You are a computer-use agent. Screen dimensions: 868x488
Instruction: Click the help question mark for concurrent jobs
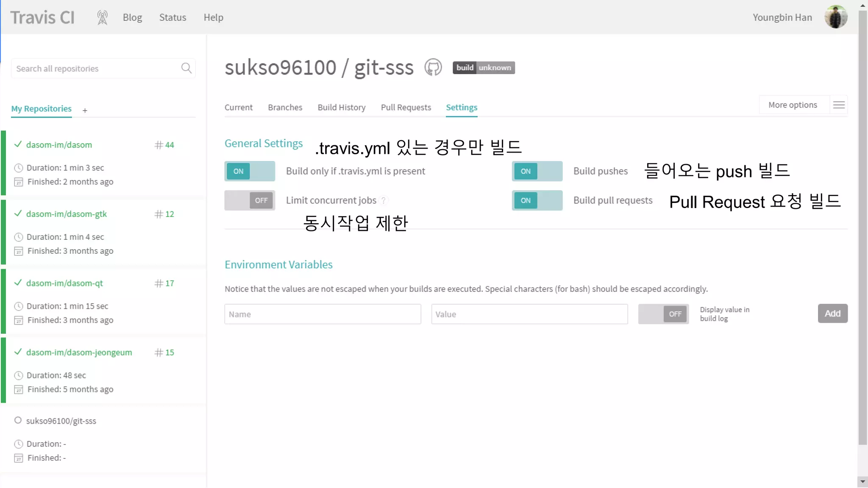point(384,200)
